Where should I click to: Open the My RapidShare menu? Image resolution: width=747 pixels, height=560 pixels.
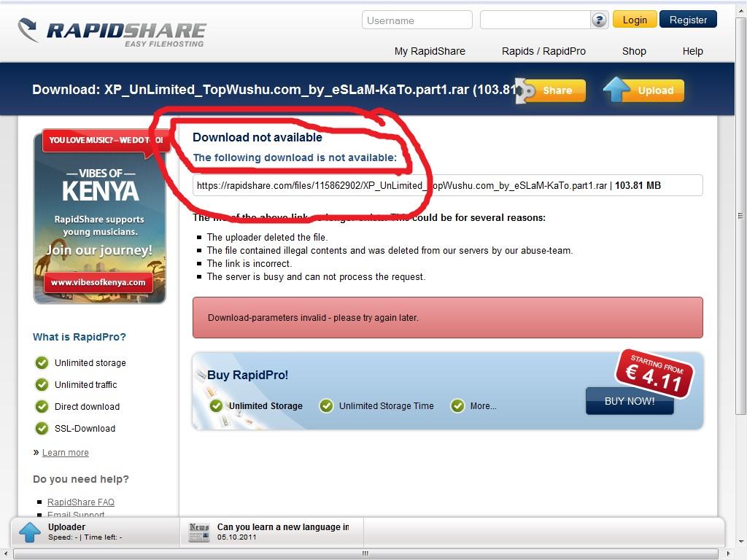430,52
